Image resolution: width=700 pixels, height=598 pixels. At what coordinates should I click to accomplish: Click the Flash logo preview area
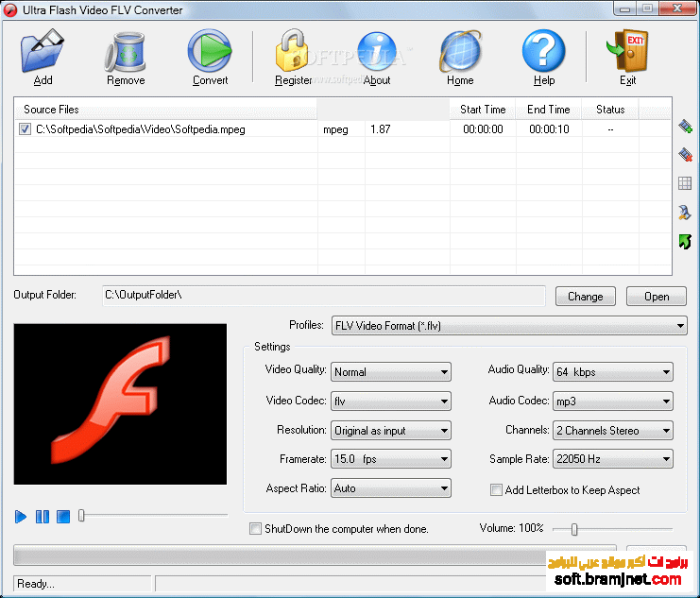tap(120, 404)
